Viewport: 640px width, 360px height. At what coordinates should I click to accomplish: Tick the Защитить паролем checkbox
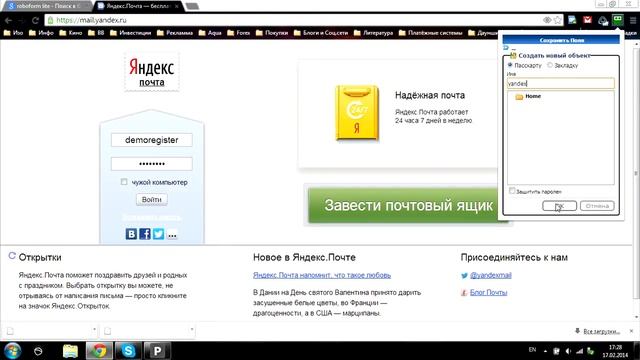[512, 191]
